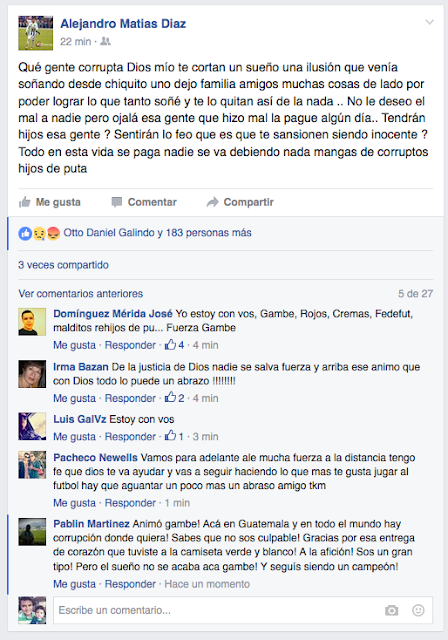Open Alejandro Matias Diaz's profile picture thumbnail
Screen dimensions: 448x640
click(35, 33)
